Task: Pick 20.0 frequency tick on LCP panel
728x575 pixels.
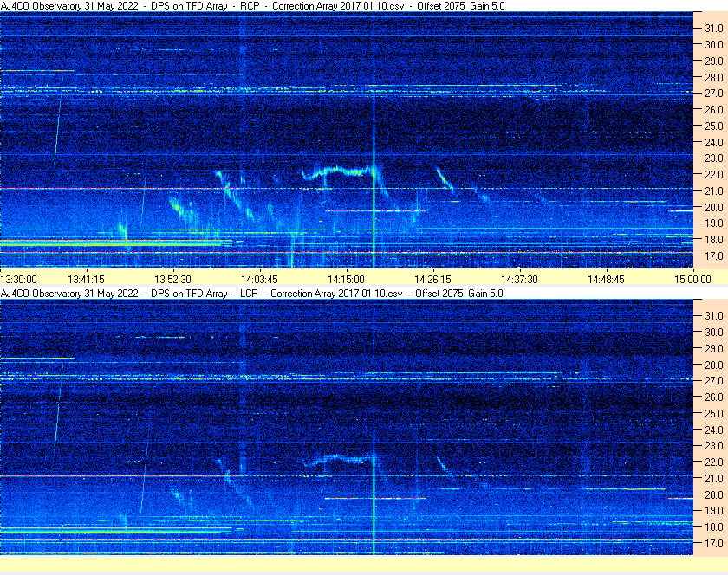Action: [714, 494]
